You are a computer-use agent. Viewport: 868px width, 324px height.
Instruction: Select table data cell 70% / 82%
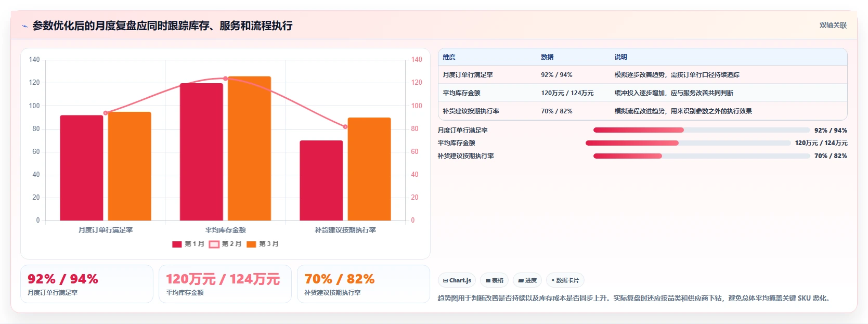556,111
